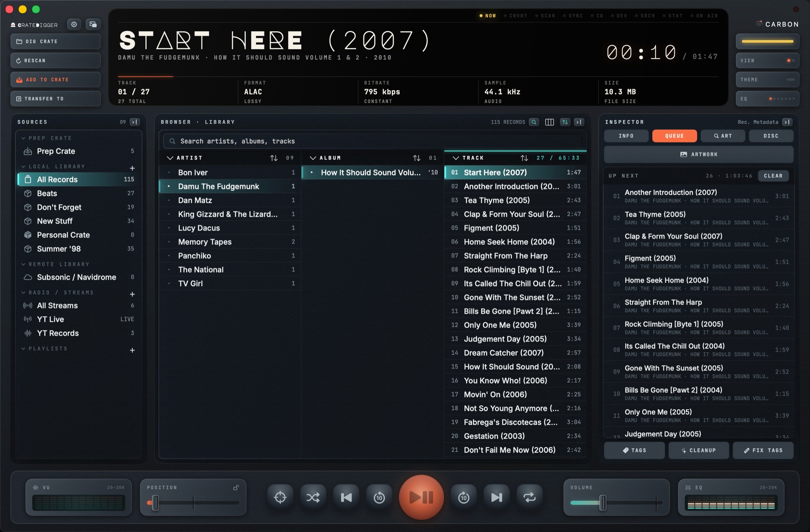Image resolution: width=810 pixels, height=532 pixels.
Task: Collapse the Remote Library section
Action: [23, 264]
